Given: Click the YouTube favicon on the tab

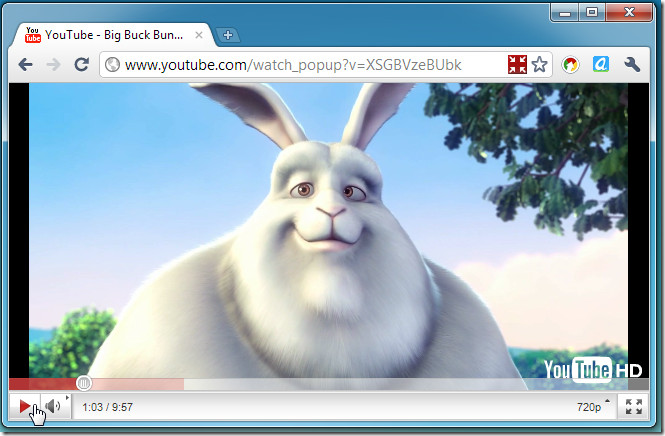Looking at the screenshot, I should pyautogui.click(x=33, y=35).
